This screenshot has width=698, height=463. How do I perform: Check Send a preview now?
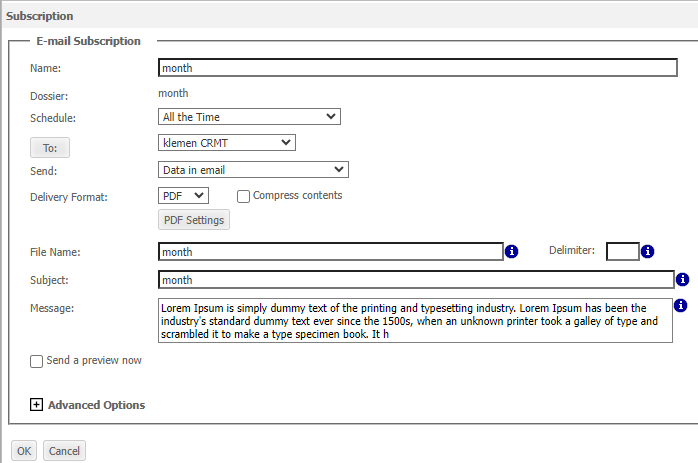tap(37, 361)
